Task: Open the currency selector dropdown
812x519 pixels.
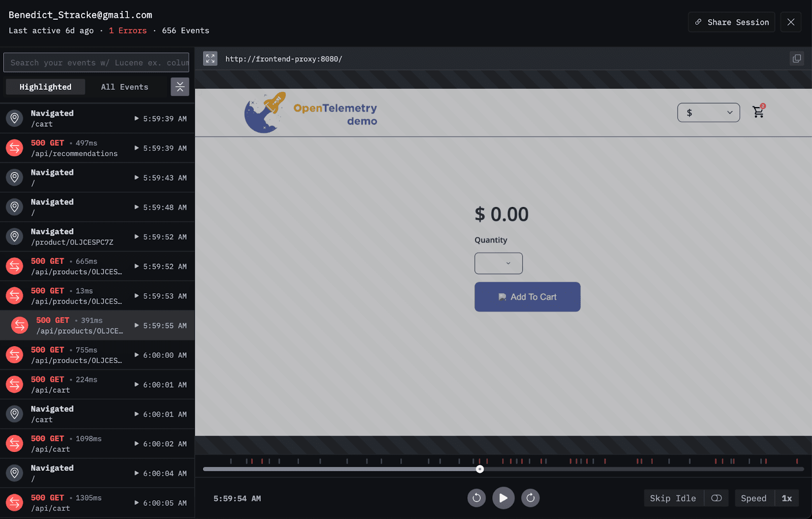Action: point(708,113)
